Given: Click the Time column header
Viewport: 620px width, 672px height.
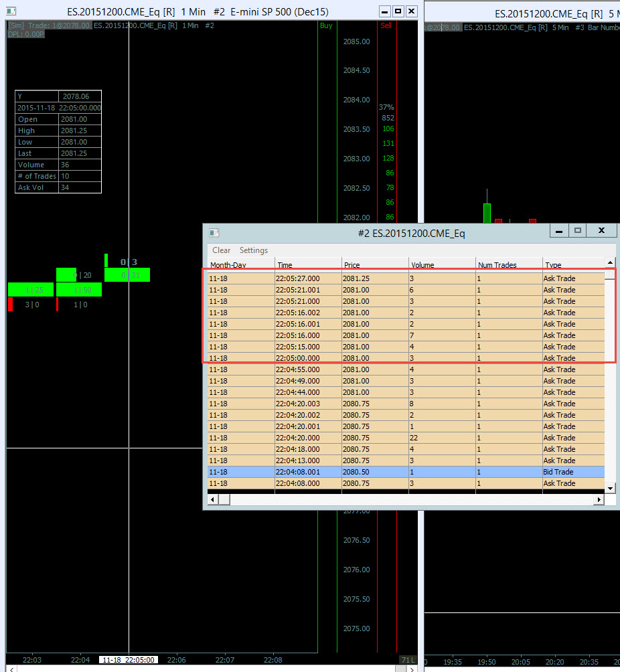Looking at the screenshot, I should point(308,265).
